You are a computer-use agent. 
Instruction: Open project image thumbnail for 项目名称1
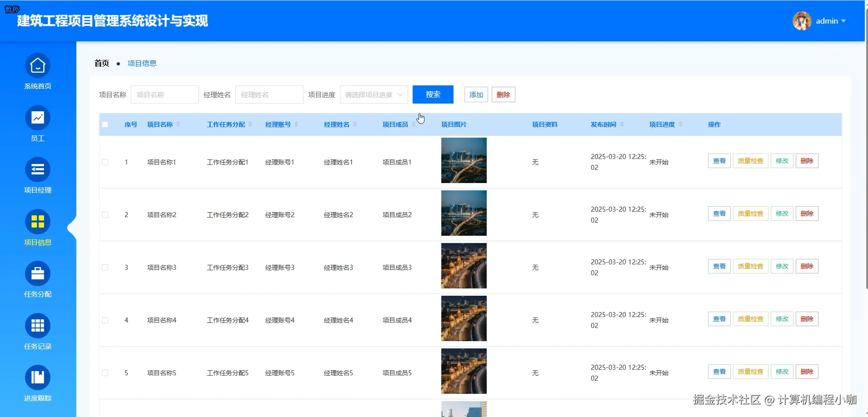pyautogui.click(x=464, y=160)
